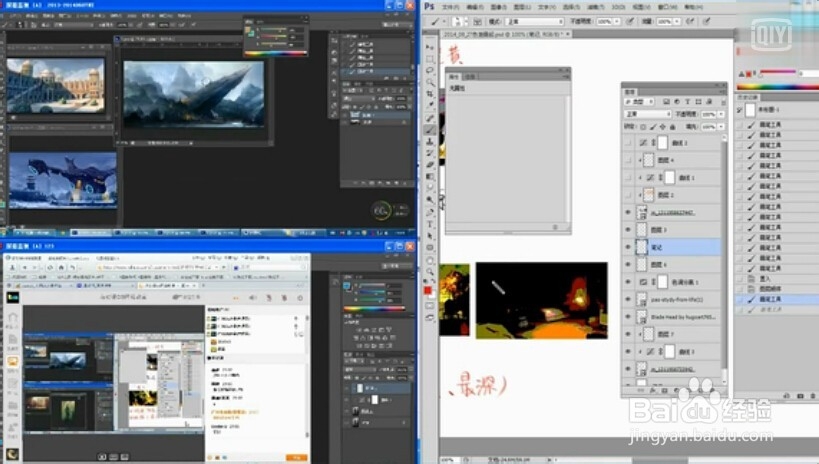The image size is (819, 464).
Task: Show the hidden 图层 4 layer
Action: (628, 160)
